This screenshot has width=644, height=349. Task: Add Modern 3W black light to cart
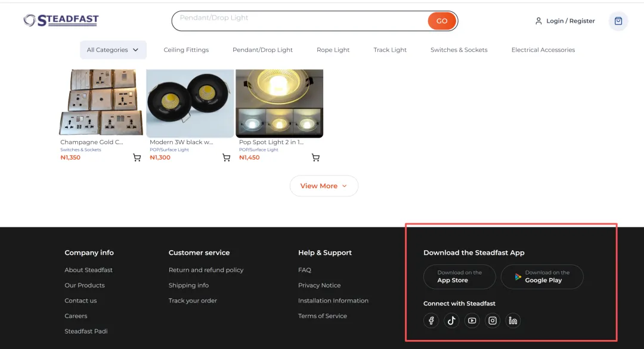click(x=227, y=157)
